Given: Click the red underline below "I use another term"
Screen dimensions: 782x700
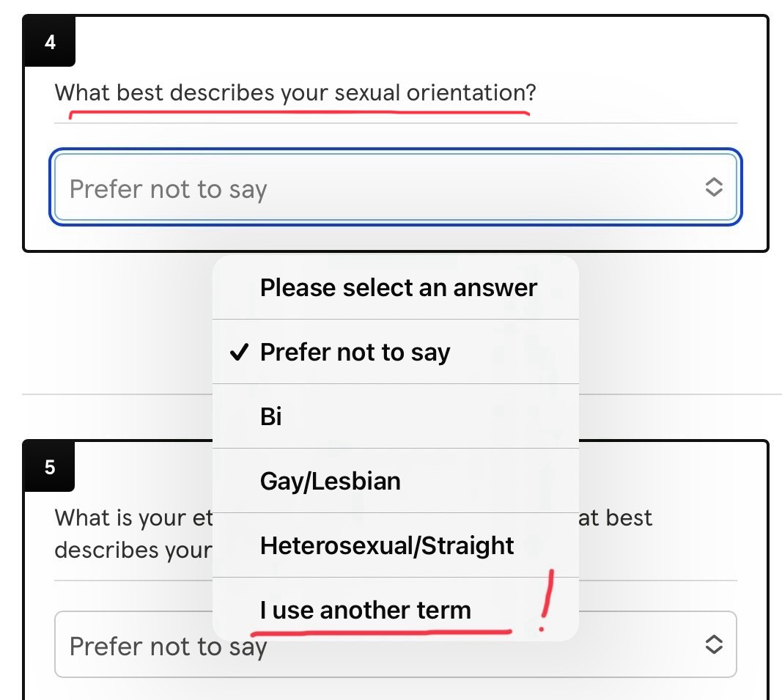Looking at the screenshot, I should click(381, 633).
